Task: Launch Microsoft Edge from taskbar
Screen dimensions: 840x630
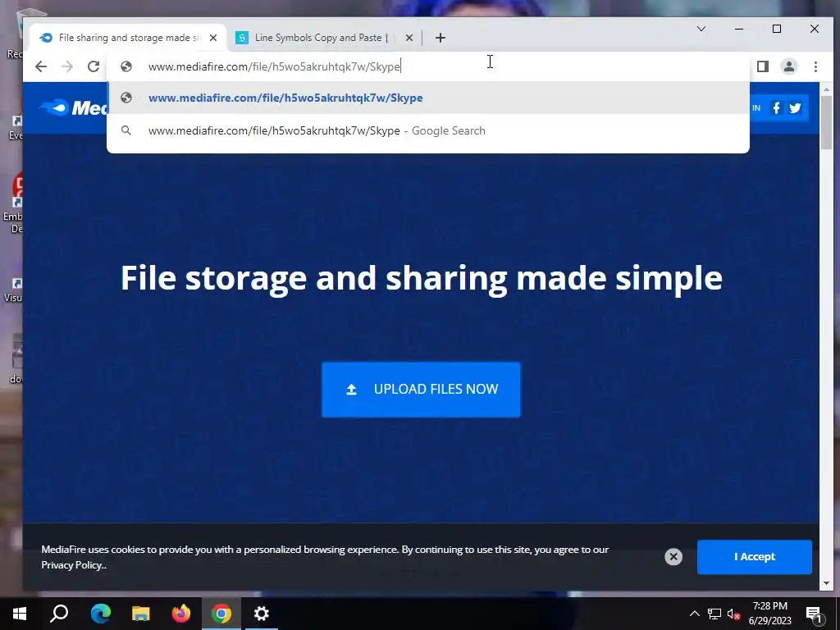Action: click(x=100, y=614)
